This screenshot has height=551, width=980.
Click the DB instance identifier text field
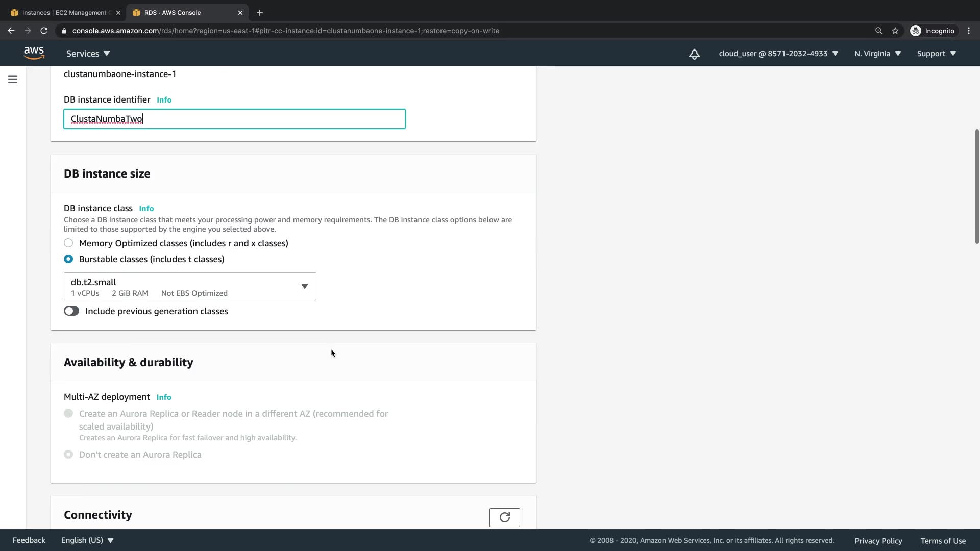234,119
